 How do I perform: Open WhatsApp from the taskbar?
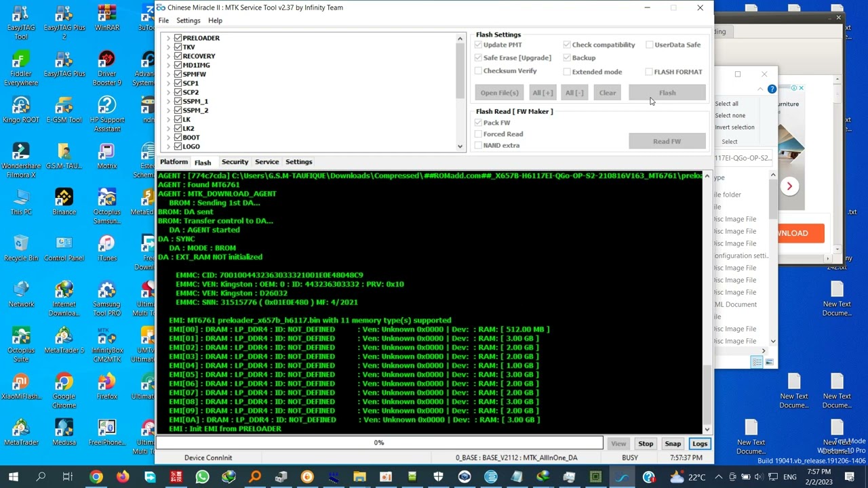pyautogui.click(x=202, y=477)
